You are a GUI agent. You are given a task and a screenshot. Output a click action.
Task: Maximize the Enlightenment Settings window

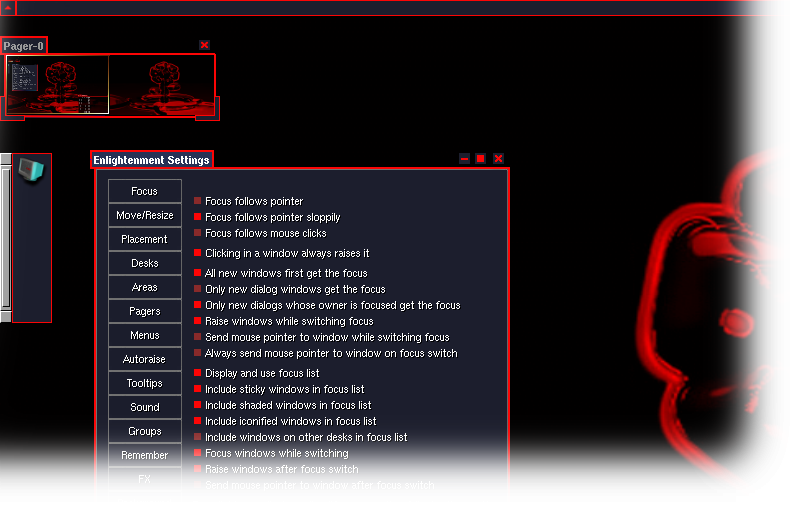click(481, 159)
